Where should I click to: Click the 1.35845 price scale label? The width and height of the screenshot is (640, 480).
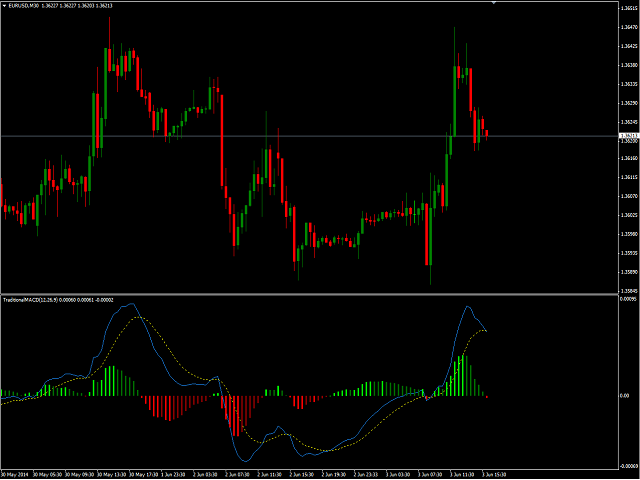tap(629, 291)
